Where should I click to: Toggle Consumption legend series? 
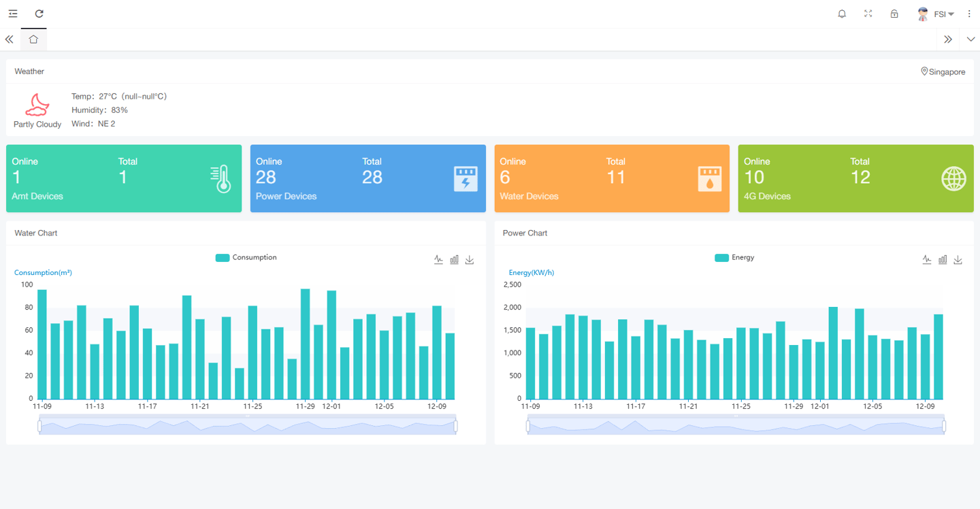(x=246, y=258)
